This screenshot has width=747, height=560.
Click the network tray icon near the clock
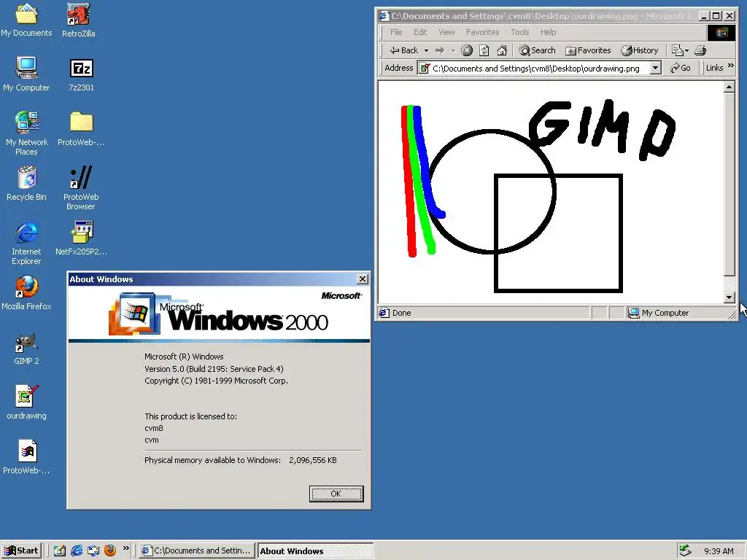(x=685, y=551)
